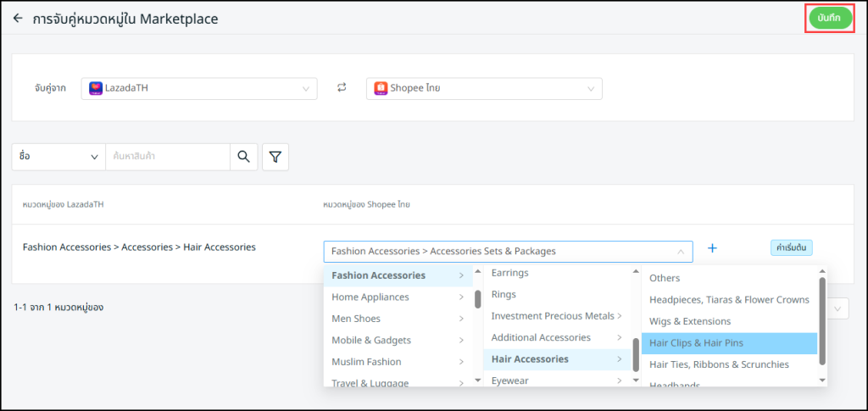
Task: Collapse the Shopee category selector arrow
Action: click(680, 252)
